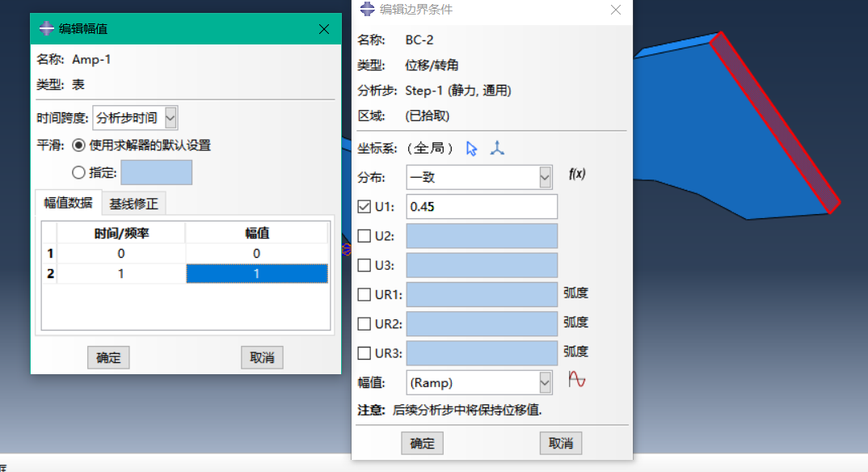This screenshot has height=472, width=868.
Task: Select the red highlighted face in viewport
Action: pos(774,123)
